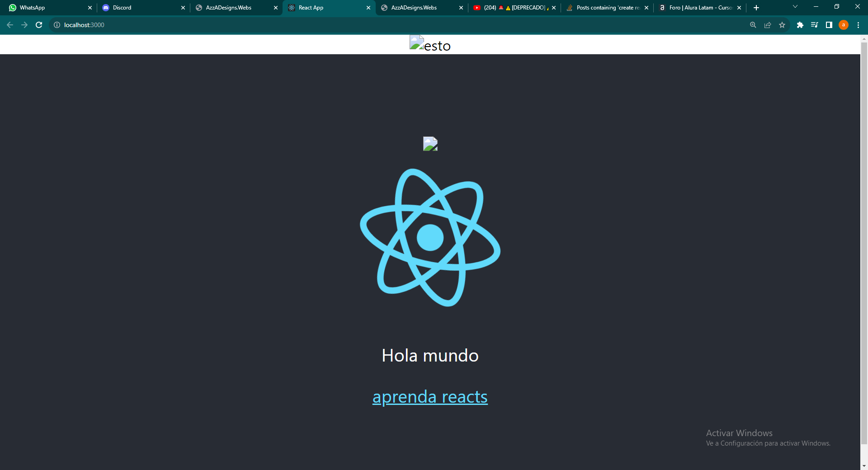The width and height of the screenshot is (868, 470).
Task: Open a new tab
Action: (x=756, y=8)
